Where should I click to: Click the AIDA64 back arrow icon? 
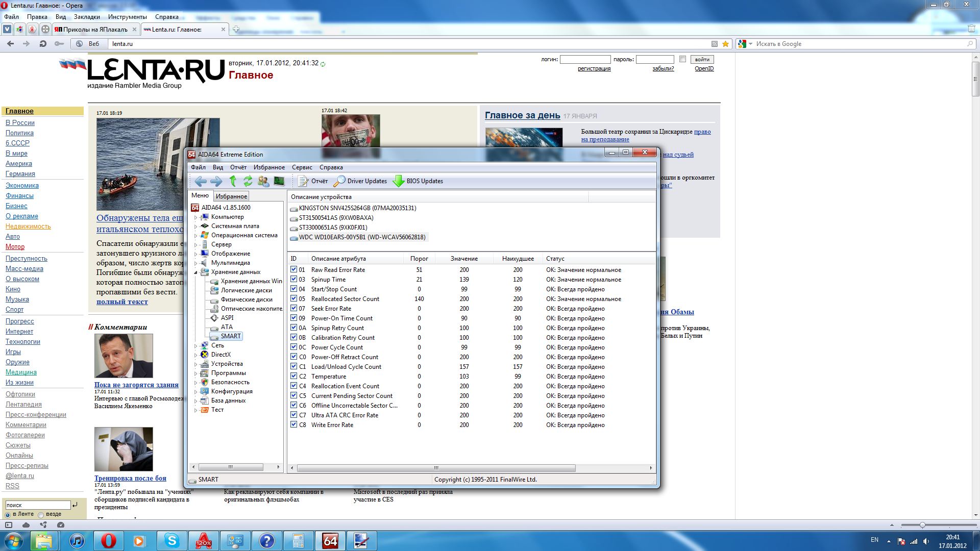pyautogui.click(x=201, y=181)
